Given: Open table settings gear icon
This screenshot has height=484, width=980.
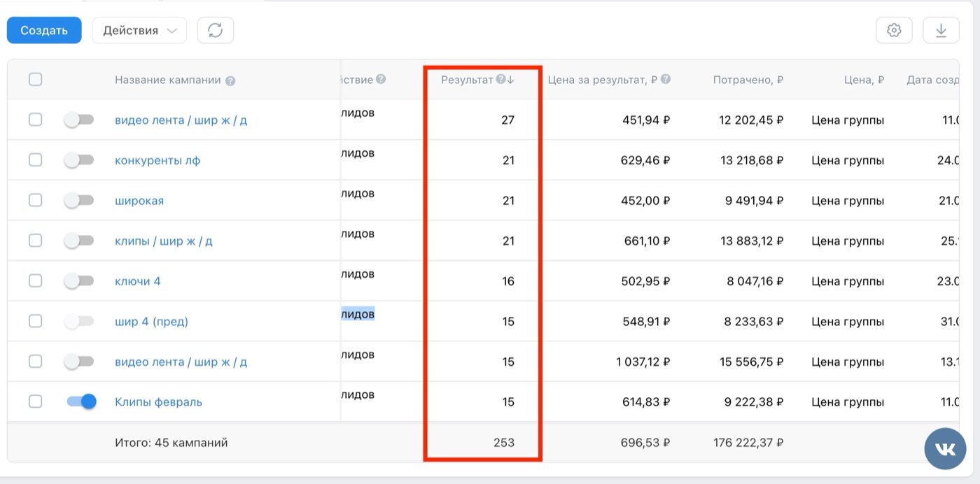Looking at the screenshot, I should click(894, 30).
